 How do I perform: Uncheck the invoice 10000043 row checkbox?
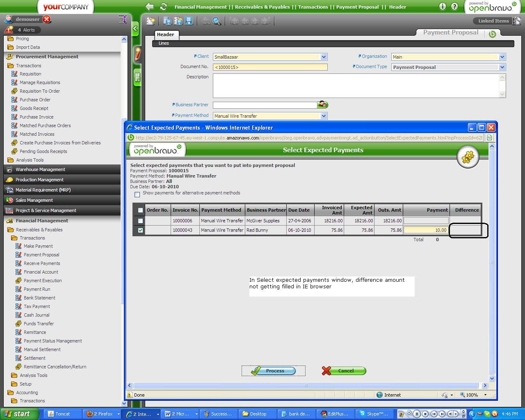pyautogui.click(x=140, y=230)
